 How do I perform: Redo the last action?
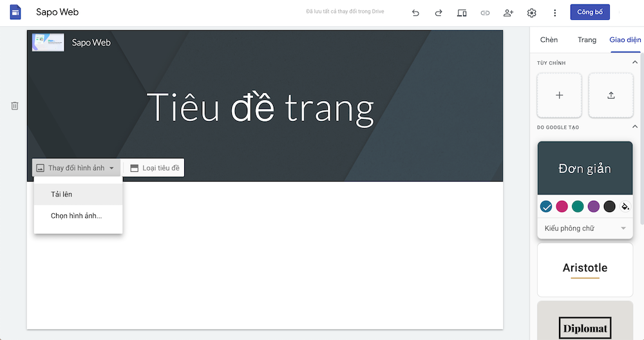(x=438, y=13)
